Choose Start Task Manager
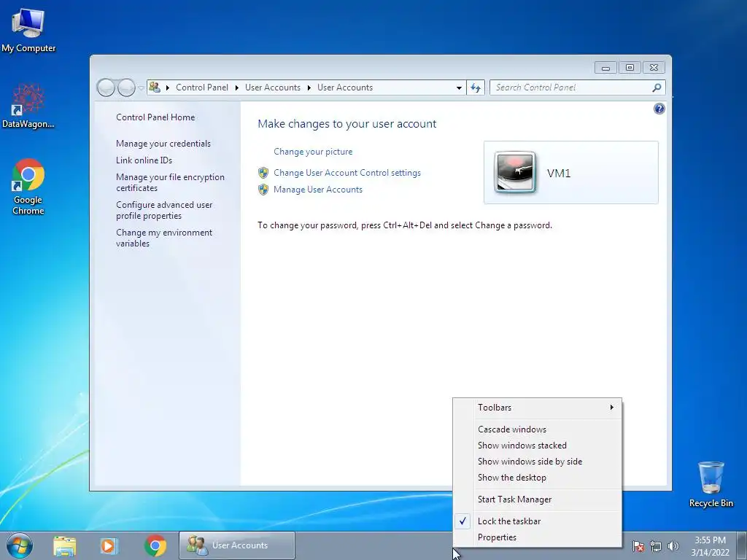747x560 pixels. [538, 499]
